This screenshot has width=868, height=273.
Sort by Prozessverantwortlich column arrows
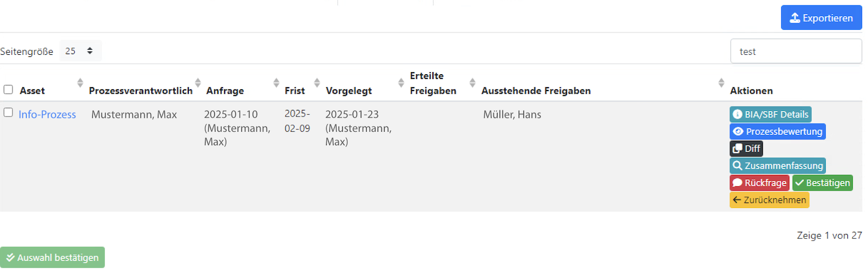click(x=198, y=83)
